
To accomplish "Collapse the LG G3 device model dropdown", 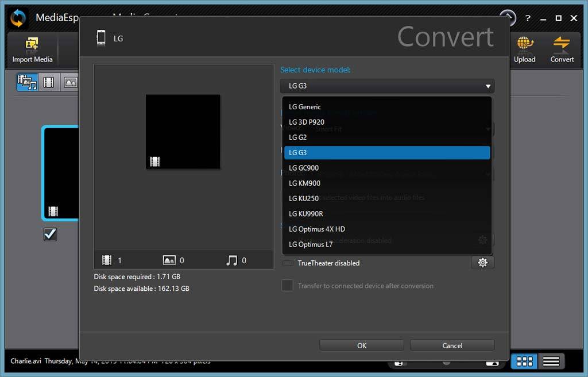I will (x=387, y=86).
